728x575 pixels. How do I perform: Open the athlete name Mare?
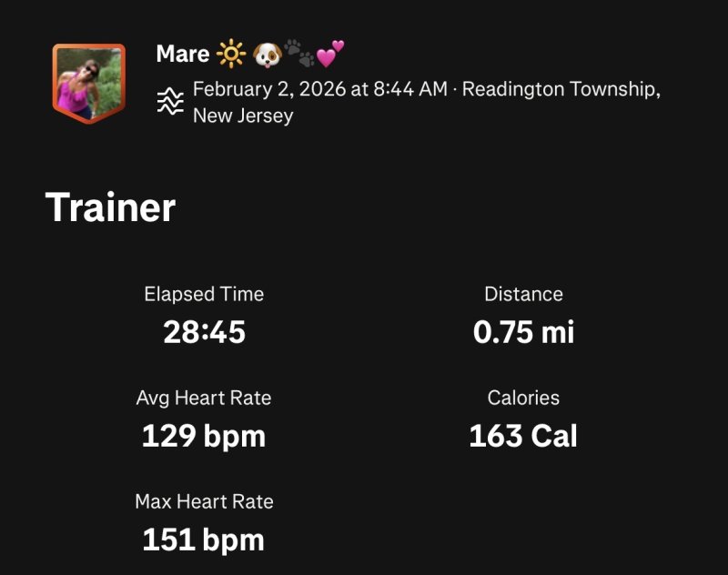tap(183, 54)
